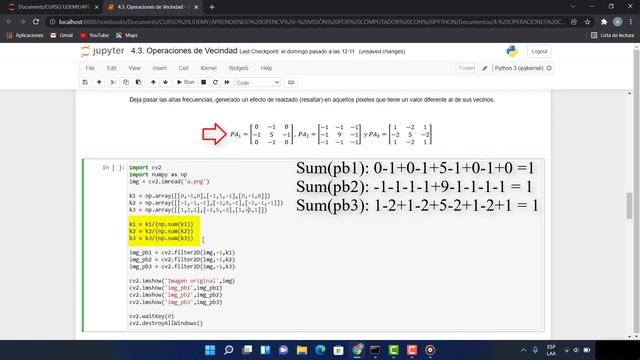Open the Maps bookmark
This screenshot has height=360, width=640.
pyautogui.click(x=127, y=36)
